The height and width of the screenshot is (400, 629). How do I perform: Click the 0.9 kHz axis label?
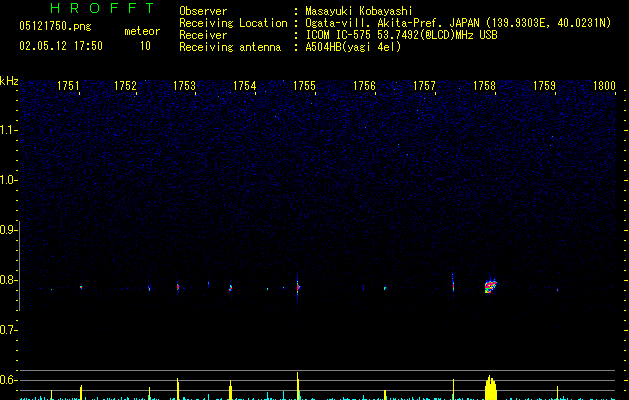[x=8, y=230]
